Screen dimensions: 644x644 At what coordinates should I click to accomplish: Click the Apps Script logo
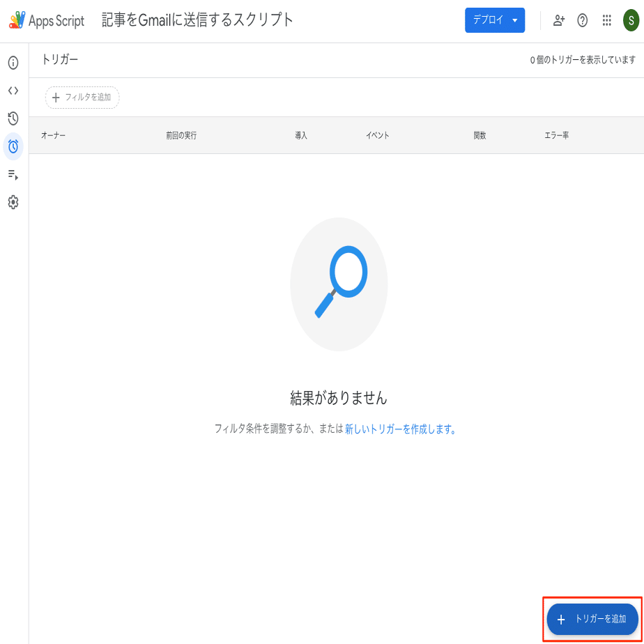pos(47,20)
